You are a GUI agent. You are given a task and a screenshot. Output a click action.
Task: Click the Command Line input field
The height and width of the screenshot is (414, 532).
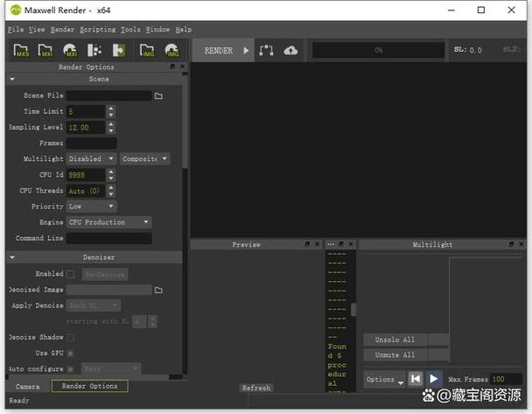click(x=108, y=238)
